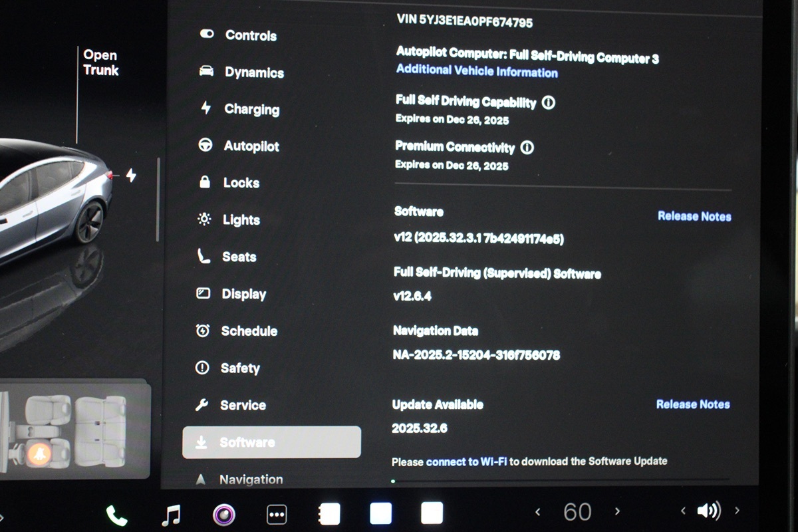The height and width of the screenshot is (532, 798).
Task: Tap the charge port lightning icon
Action: [131, 176]
